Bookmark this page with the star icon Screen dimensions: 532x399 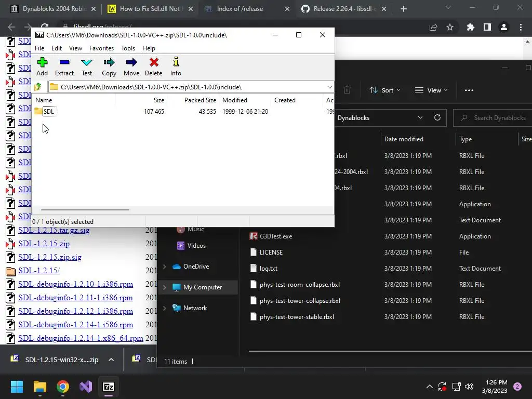point(450,27)
